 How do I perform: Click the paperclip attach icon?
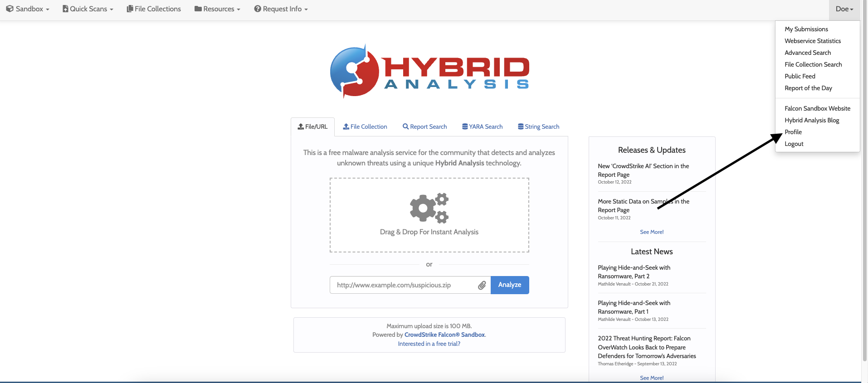click(482, 285)
